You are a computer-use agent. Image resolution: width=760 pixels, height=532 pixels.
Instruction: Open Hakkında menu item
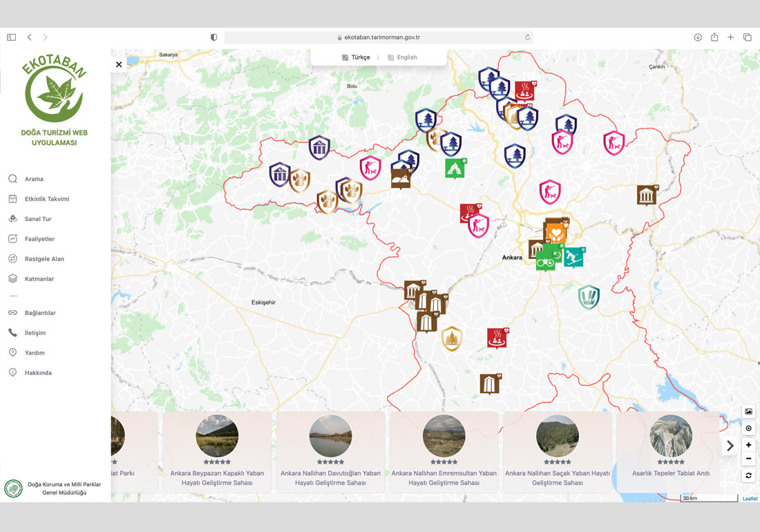click(38, 372)
